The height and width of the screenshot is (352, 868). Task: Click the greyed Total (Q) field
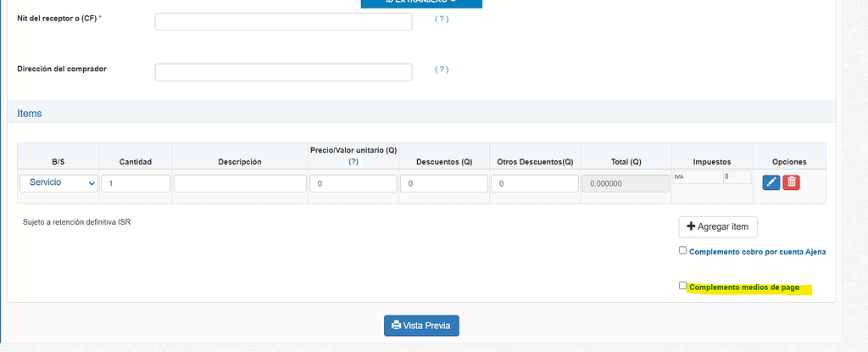[x=625, y=183]
